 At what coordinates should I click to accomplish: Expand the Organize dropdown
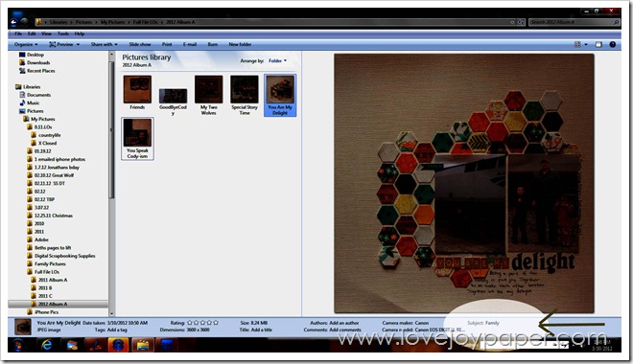pos(26,44)
